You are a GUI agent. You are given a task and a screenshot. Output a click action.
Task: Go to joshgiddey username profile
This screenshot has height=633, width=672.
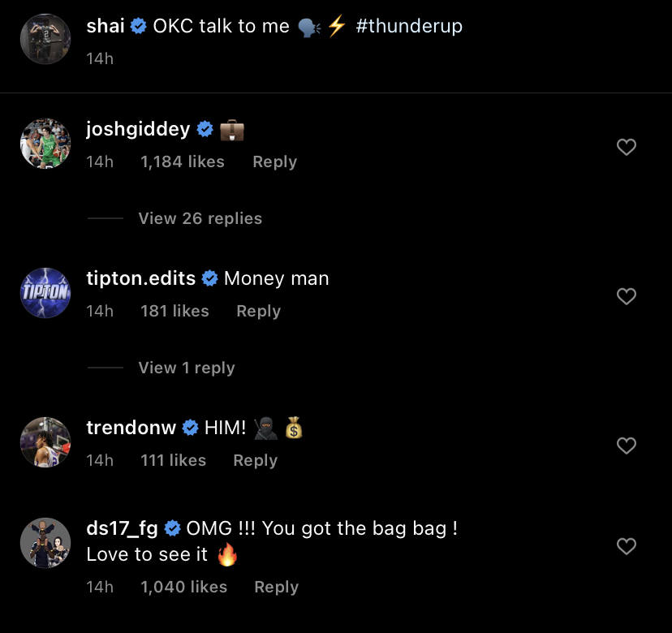(x=138, y=129)
